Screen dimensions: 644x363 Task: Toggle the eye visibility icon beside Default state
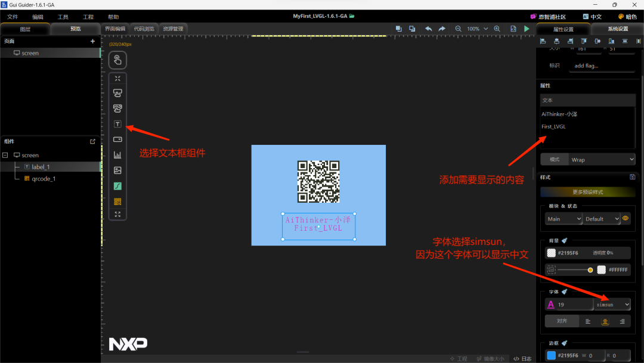[626, 218]
